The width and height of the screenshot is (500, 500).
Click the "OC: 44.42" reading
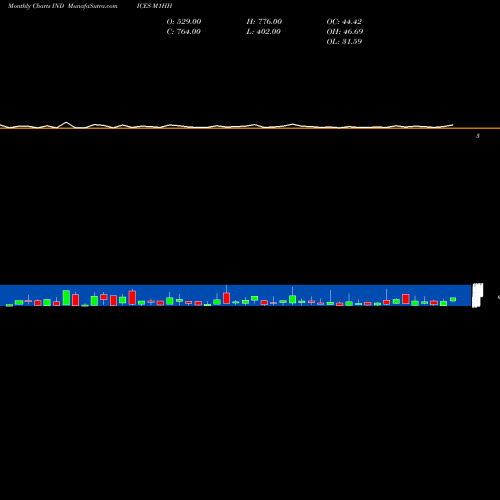coord(344,22)
